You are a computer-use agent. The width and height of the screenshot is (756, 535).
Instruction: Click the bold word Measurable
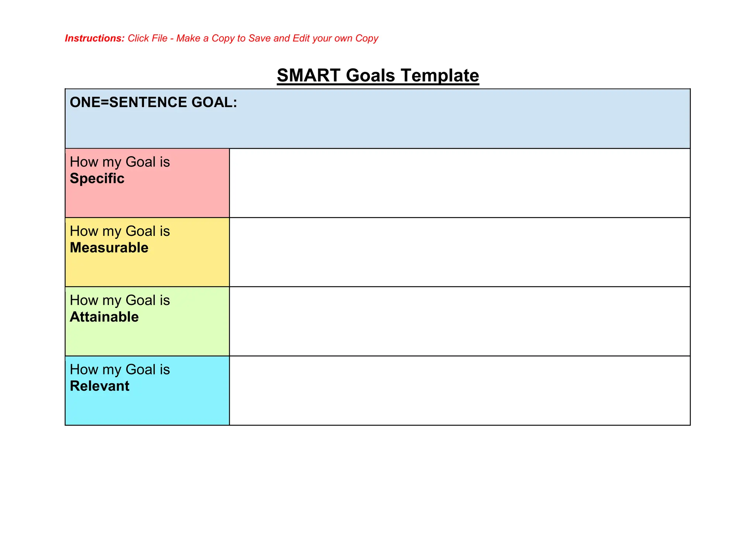pos(109,248)
